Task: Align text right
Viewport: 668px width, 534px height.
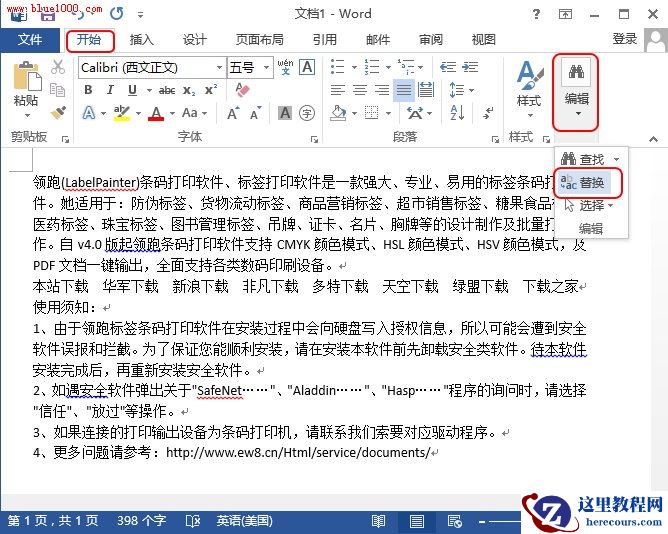Action: (x=382, y=90)
